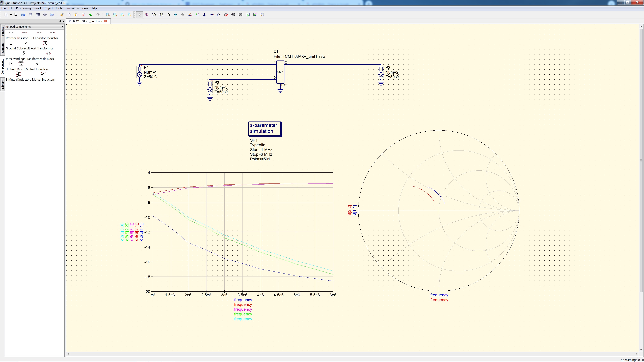Select the Insert Equation toolbar icon
Screen dimensions: 644x362
(x=219, y=15)
